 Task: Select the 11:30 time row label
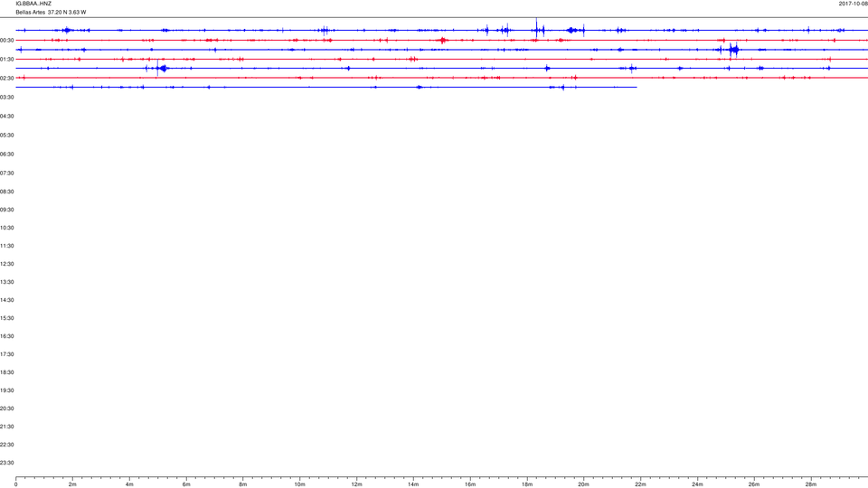click(6, 246)
